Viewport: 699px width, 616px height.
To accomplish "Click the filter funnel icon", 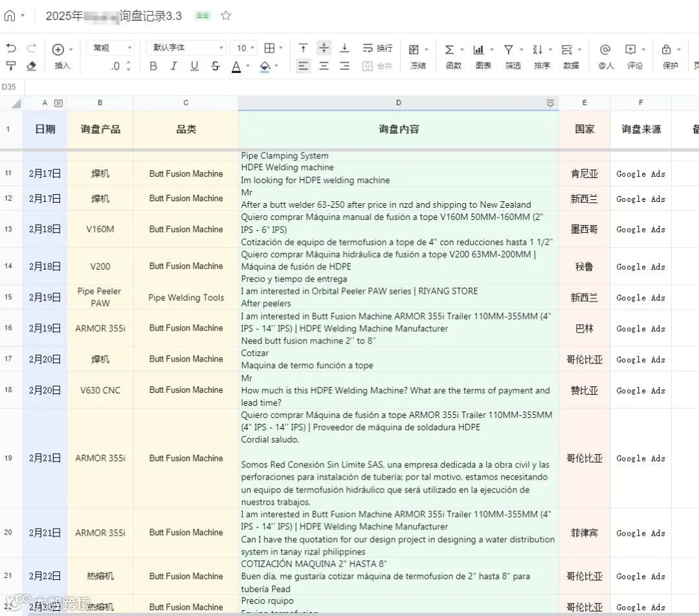I will pos(508,49).
